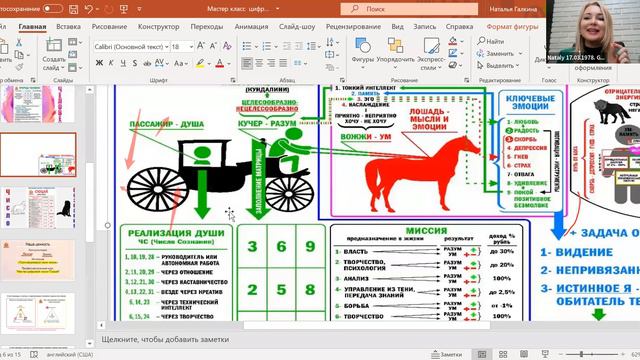Click the accessibility check icon in status bar
640x360 pixels.
point(34,354)
